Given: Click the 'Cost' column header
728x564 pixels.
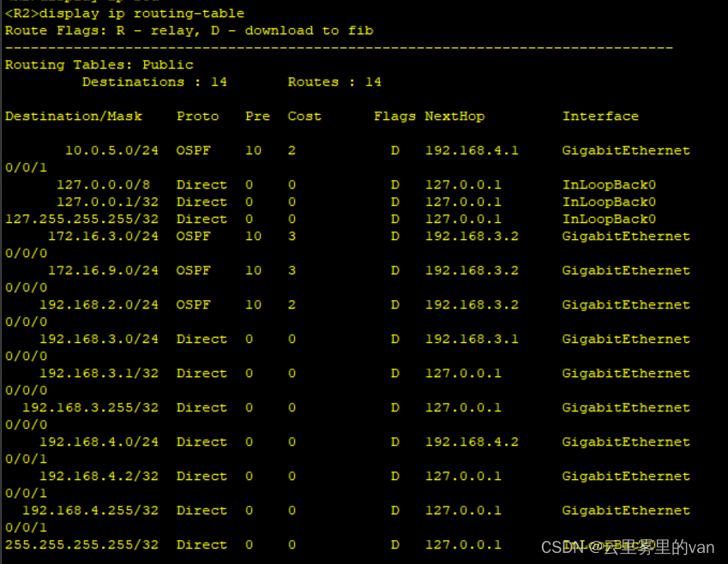Looking at the screenshot, I should point(304,116).
